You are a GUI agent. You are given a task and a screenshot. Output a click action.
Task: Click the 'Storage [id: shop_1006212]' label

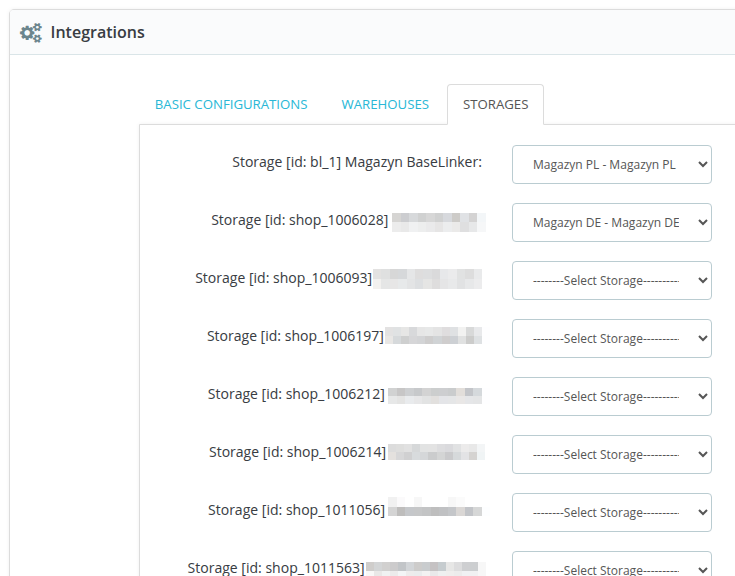(x=296, y=394)
